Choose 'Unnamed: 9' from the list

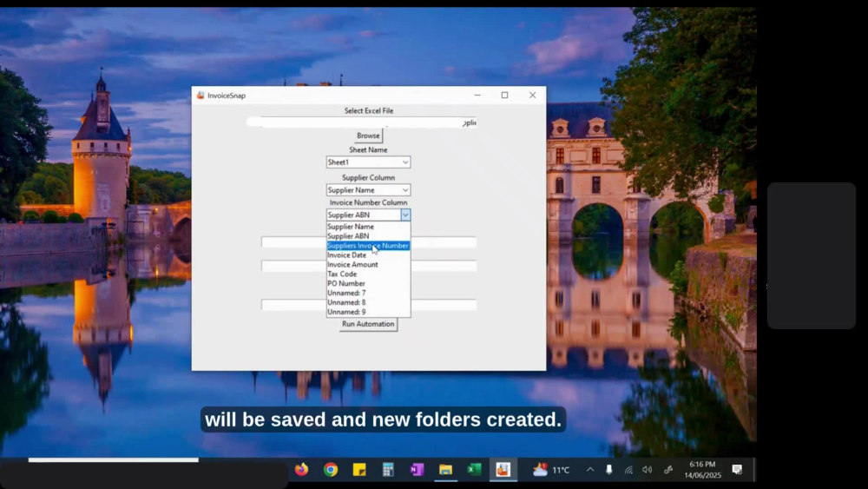point(368,312)
